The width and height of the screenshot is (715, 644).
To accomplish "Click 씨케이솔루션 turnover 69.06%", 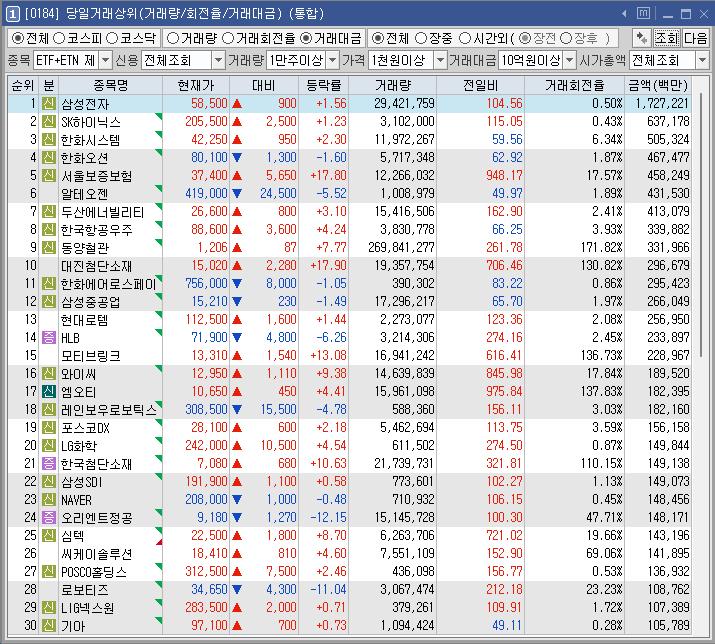I will click(x=604, y=553).
